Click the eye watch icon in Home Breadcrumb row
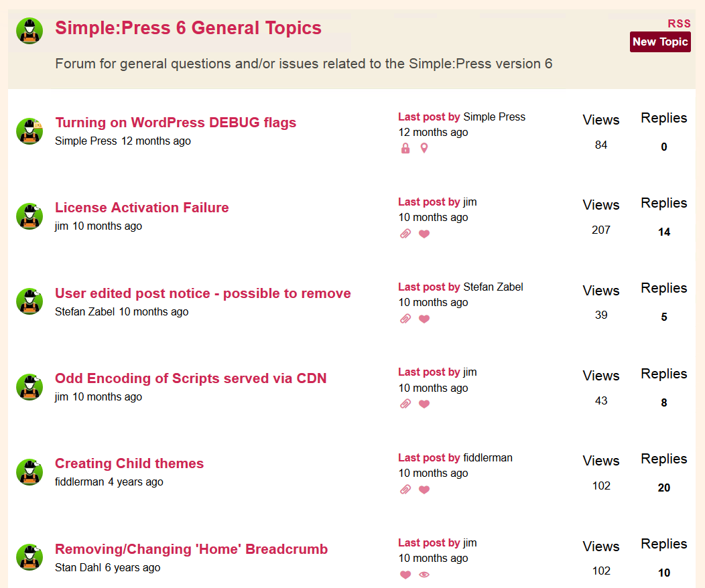705x588 pixels. (424, 575)
